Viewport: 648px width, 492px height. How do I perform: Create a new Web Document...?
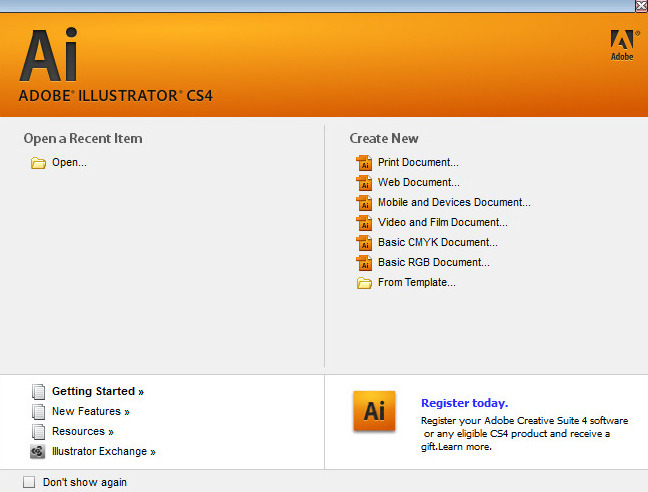(419, 182)
